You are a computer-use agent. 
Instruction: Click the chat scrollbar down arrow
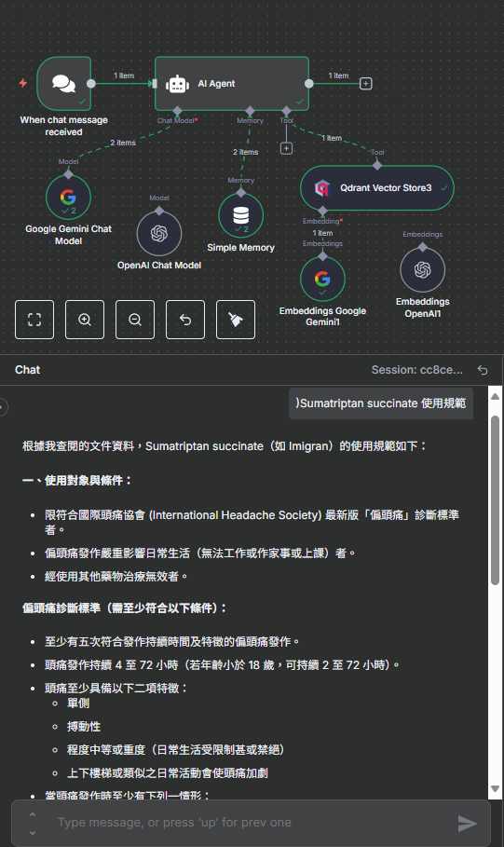coord(495,789)
